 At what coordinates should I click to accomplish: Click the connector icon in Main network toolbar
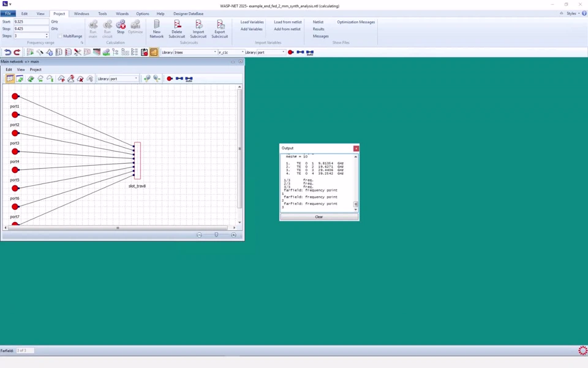click(179, 79)
